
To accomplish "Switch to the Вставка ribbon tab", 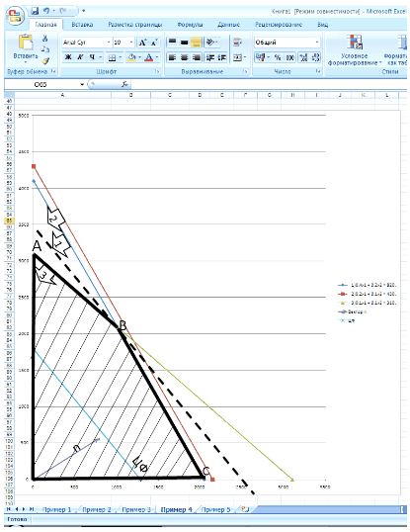I will (82, 25).
